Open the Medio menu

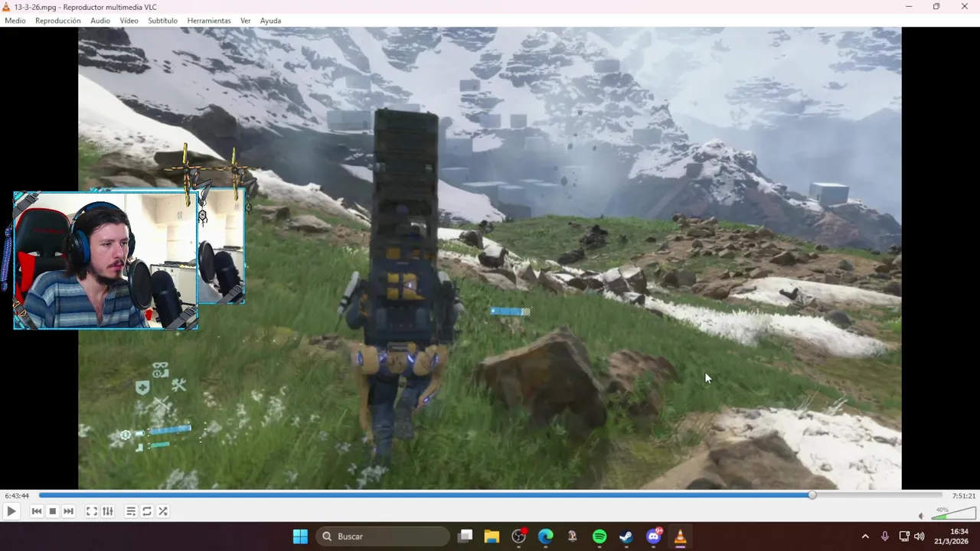(x=15, y=21)
